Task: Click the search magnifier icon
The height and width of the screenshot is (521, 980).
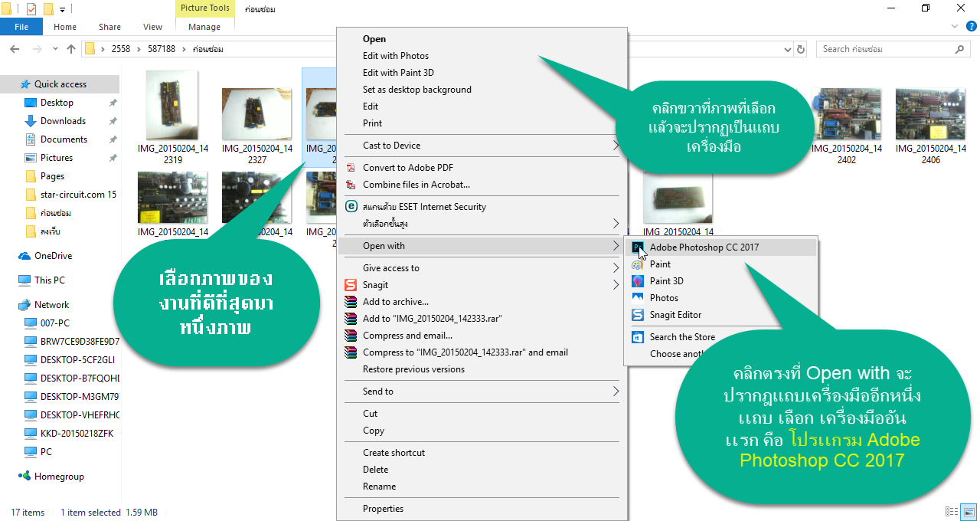Action: pyautogui.click(x=960, y=49)
